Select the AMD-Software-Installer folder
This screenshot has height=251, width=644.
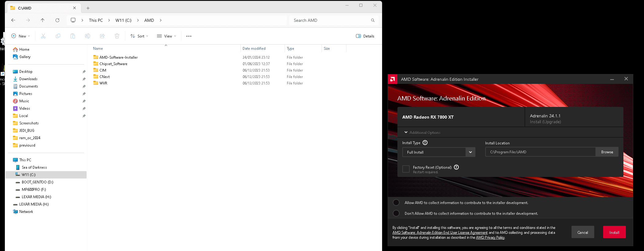(118, 57)
